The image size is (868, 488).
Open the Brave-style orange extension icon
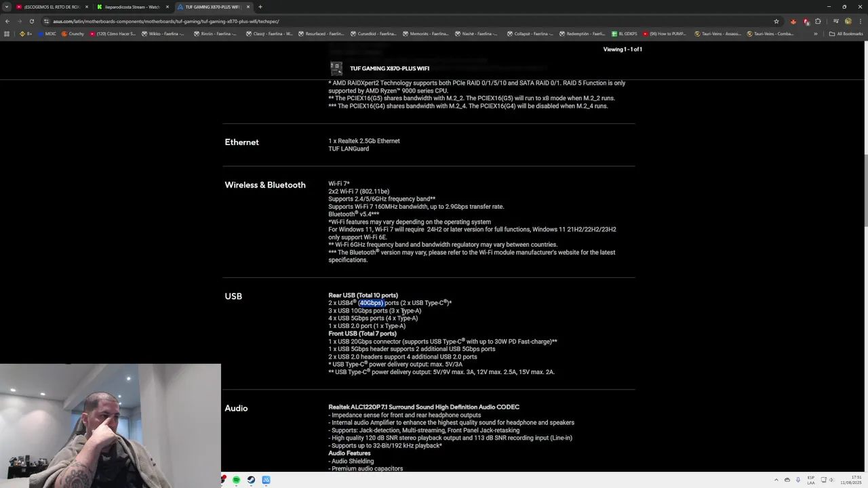coord(793,21)
